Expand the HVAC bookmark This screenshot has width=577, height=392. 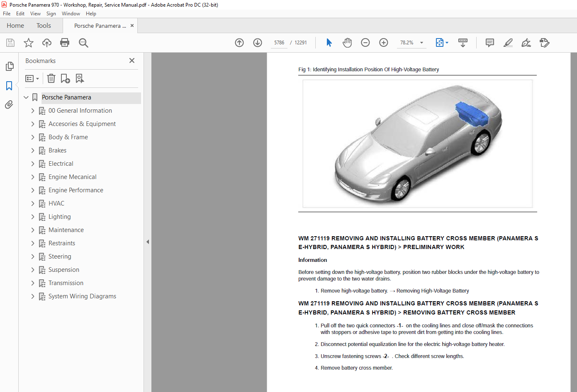click(33, 203)
